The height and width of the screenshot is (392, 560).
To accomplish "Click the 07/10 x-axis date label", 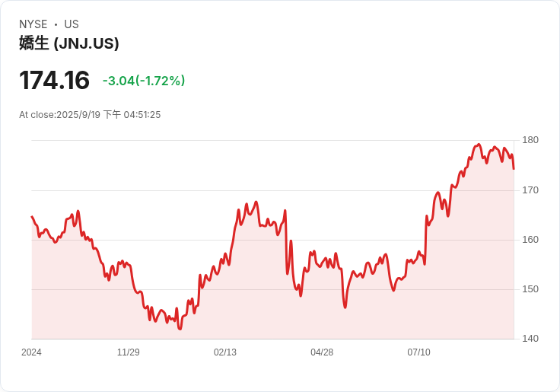I will point(418,352).
